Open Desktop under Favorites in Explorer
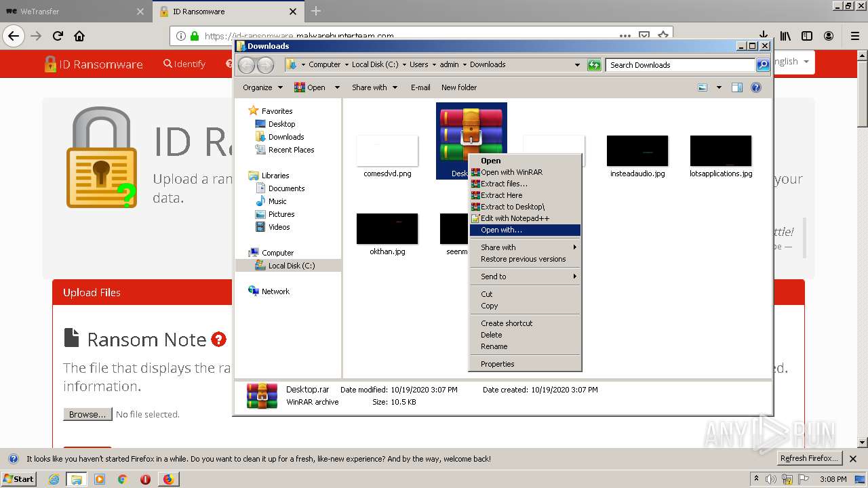 point(281,124)
